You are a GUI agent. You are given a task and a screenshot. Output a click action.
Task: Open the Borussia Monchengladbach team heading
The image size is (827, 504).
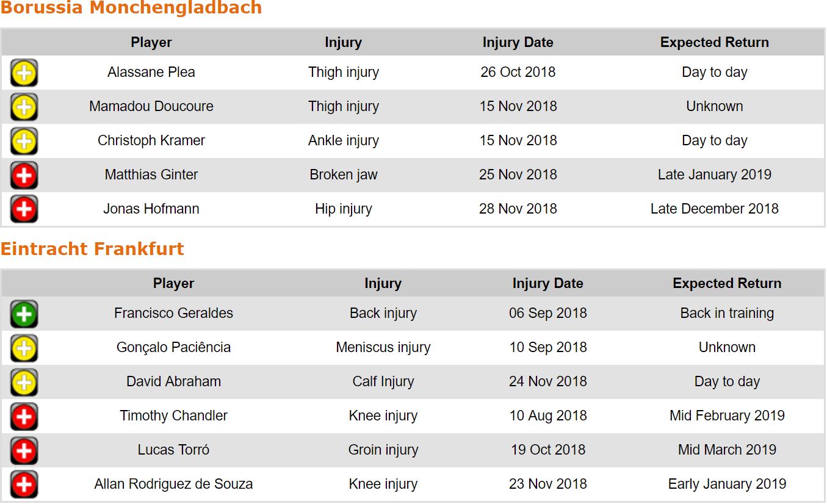point(131,9)
